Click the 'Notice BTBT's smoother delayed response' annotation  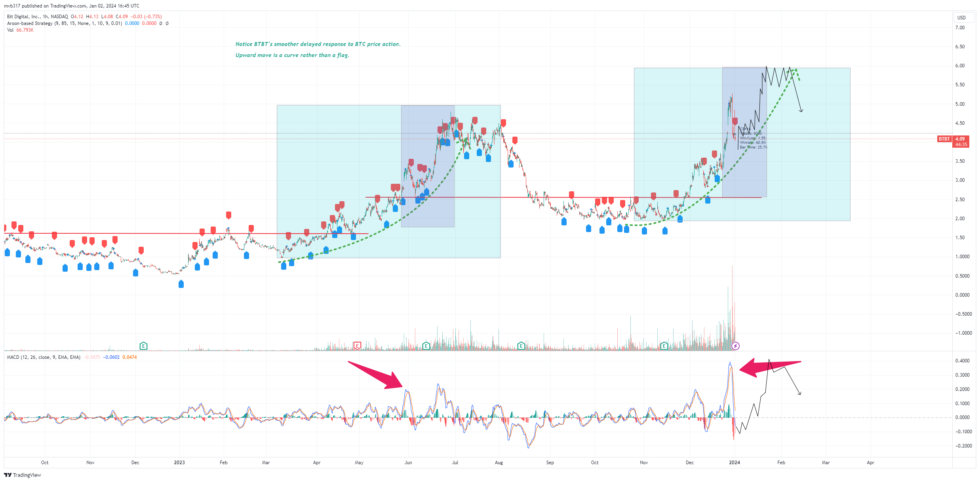(x=318, y=44)
